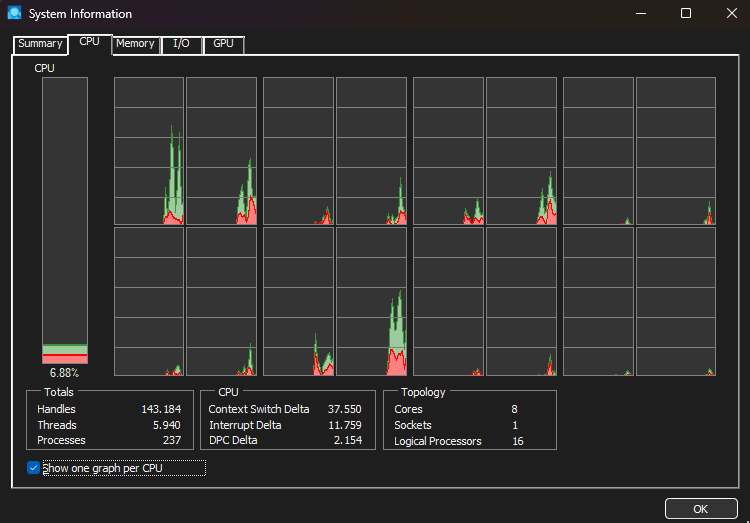
Task: Click the overall CPU usage bar
Action: (x=65, y=220)
